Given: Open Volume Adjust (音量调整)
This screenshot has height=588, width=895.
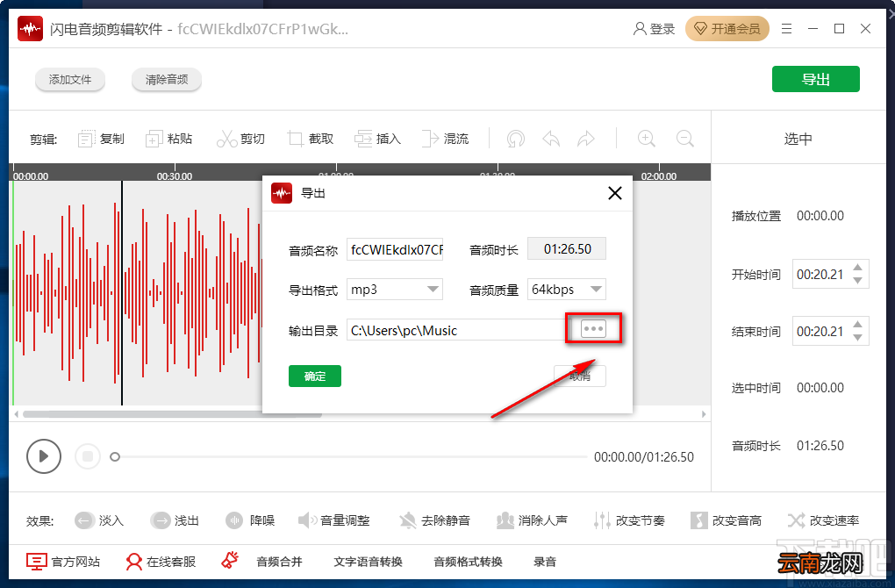Looking at the screenshot, I should coord(334,520).
